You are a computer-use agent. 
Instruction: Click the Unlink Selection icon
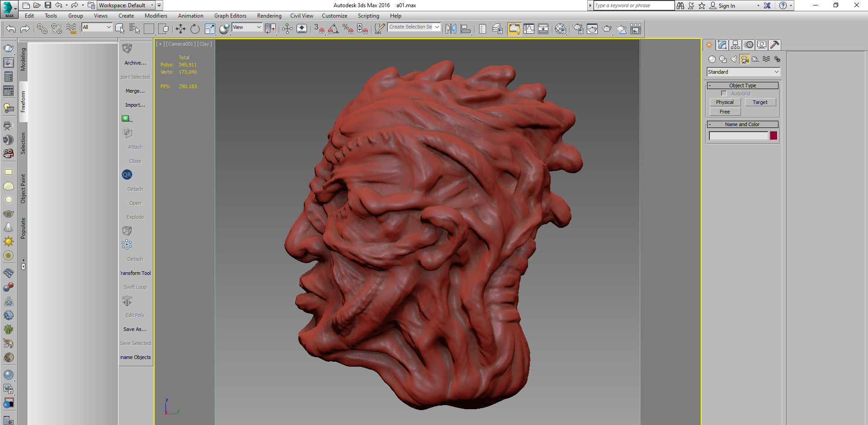click(x=57, y=29)
